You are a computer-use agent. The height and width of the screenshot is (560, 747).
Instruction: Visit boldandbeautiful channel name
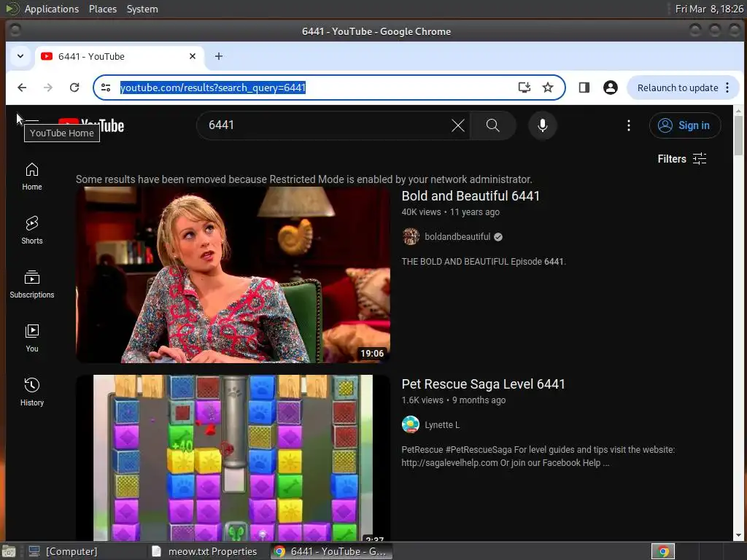(x=457, y=237)
